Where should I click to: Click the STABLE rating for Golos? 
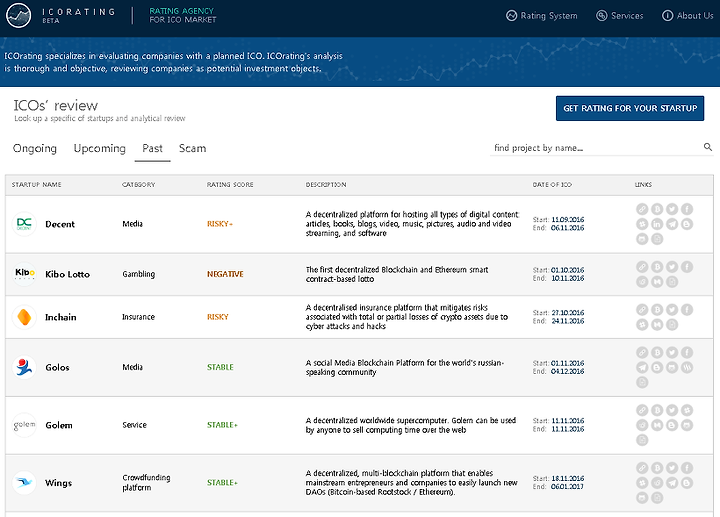point(220,367)
